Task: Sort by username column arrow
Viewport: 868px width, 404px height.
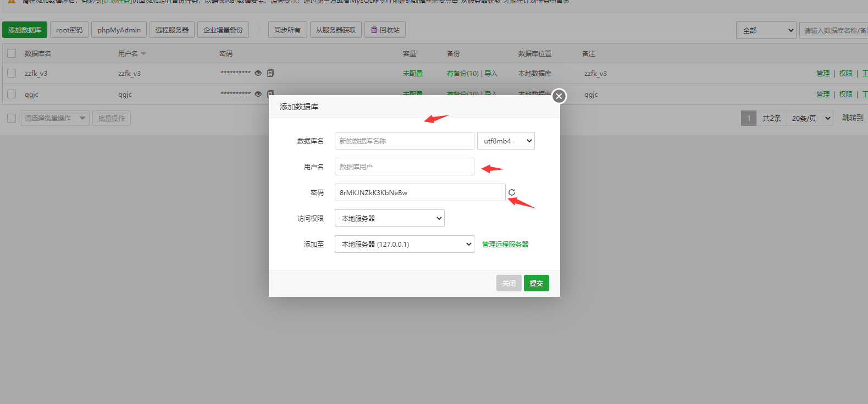Action: tap(143, 54)
